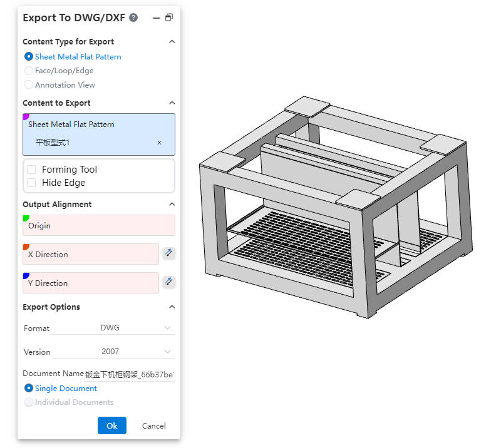Flip X Direction using arrow icon
501x448 pixels.
[168, 253]
